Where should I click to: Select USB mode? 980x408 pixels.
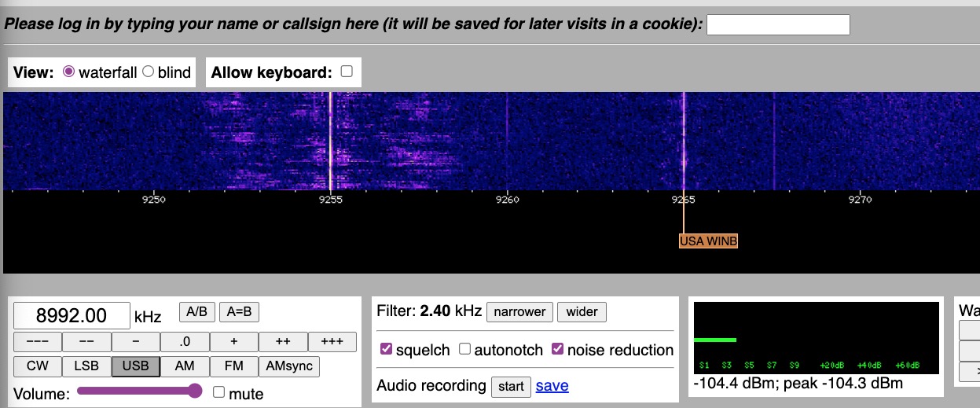click(x=136, y=366)
